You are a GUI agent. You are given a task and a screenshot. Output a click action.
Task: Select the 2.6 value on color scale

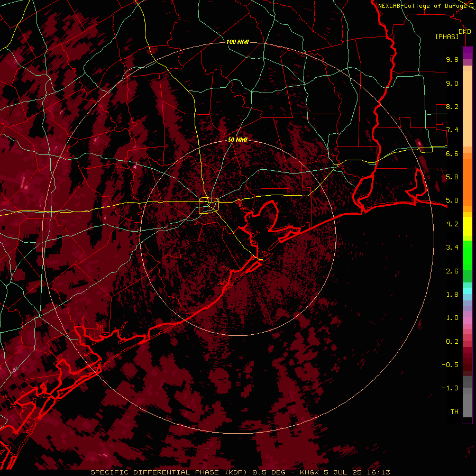452,271
